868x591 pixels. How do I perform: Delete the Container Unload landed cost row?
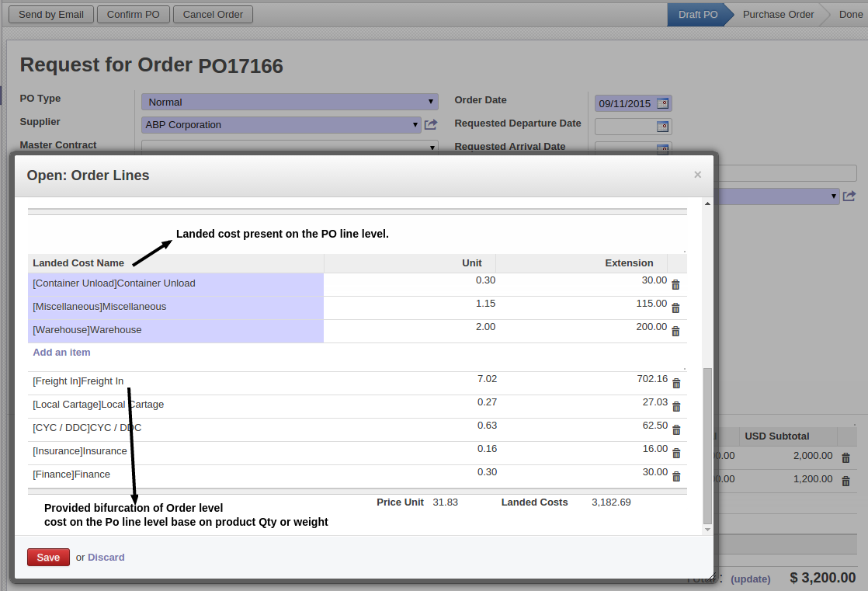pos(675,285)
